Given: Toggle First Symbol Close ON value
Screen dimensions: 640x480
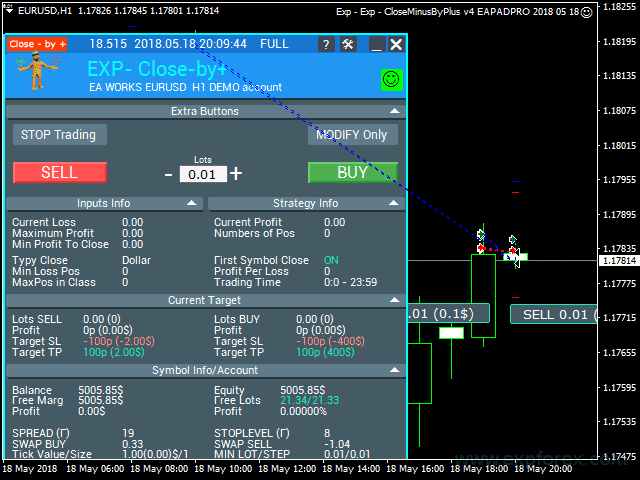Looking at the screenshot, I should pyautogui.click(x=331, y=260).
